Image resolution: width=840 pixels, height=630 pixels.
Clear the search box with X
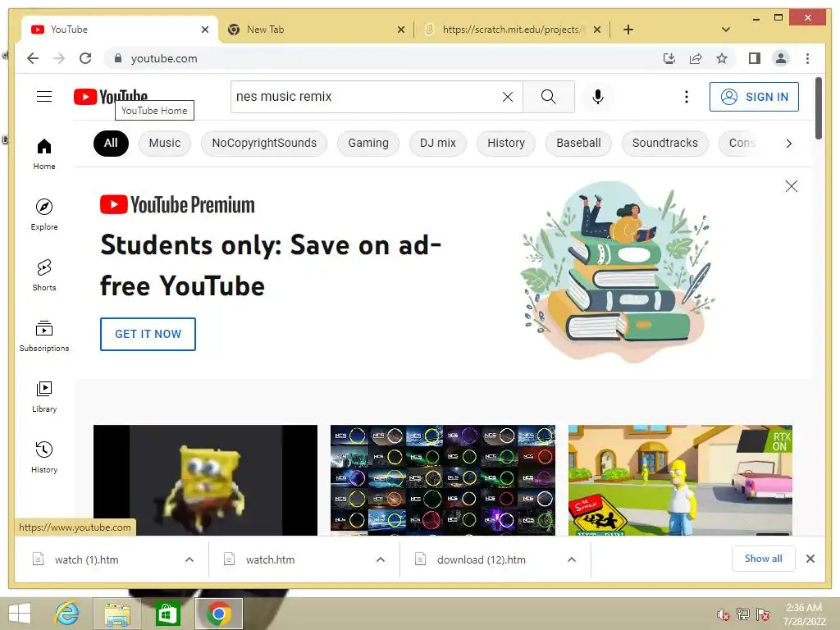tap(507, 97)
